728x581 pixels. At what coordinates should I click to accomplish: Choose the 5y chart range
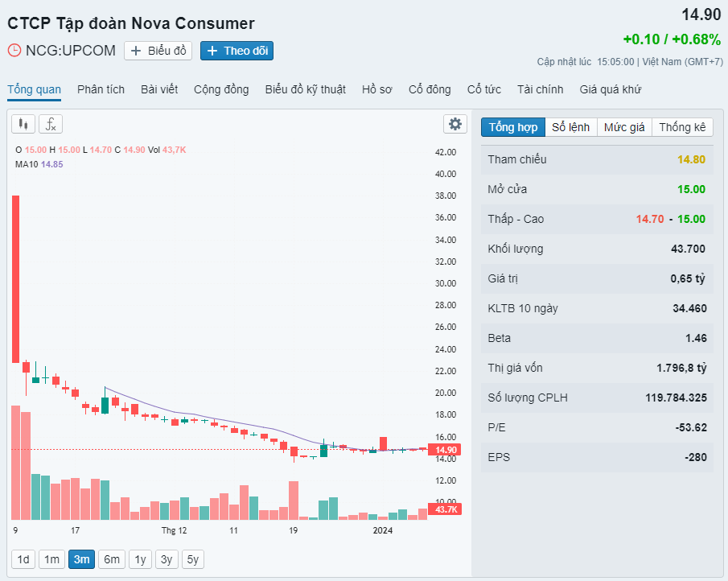(193, 559)
